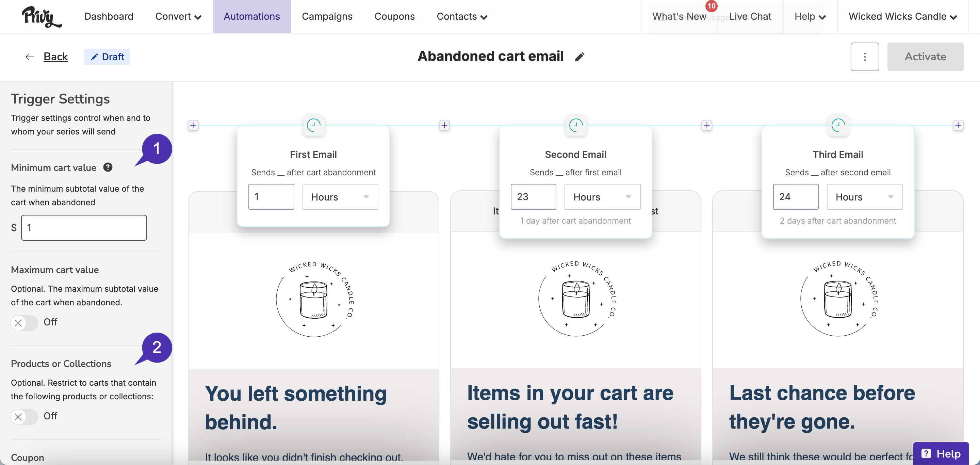Image resolution: width=980 pixels, height=465 pixels.
Task: Open the Coupons tab
Action: tap(394, 16)
